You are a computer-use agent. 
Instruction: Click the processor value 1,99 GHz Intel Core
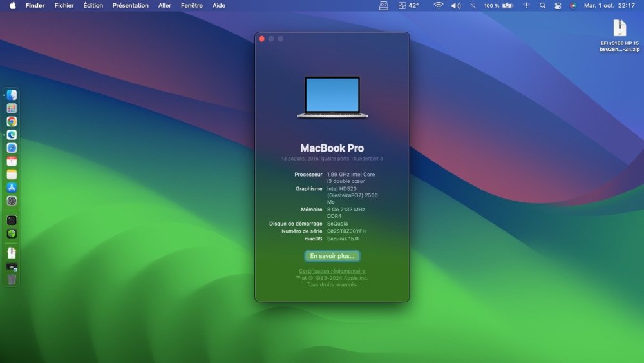click(351, 174)
